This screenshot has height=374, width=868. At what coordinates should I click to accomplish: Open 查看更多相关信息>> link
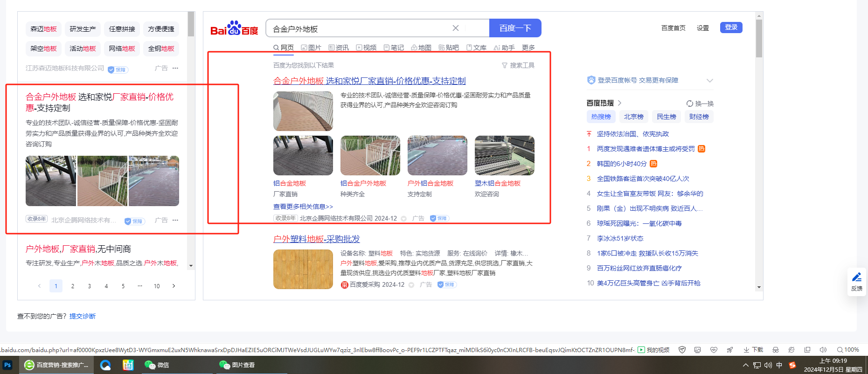[303, 207]
